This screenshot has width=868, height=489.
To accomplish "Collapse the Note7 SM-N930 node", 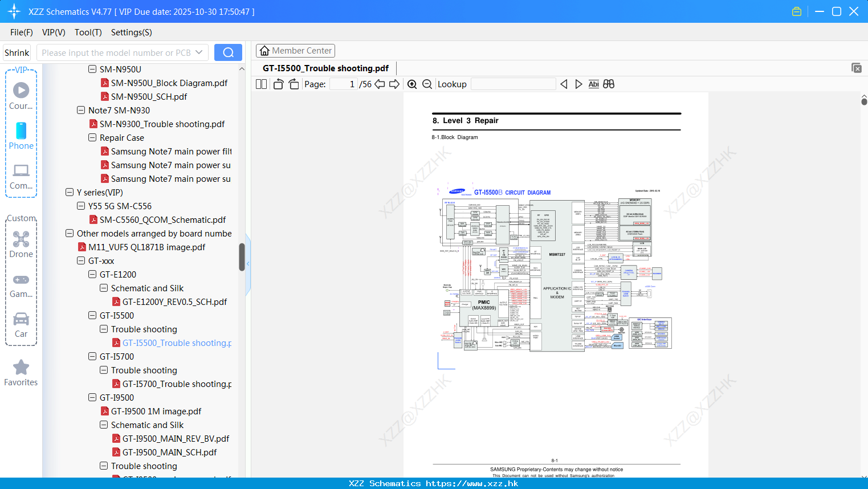I will (81, 110).
